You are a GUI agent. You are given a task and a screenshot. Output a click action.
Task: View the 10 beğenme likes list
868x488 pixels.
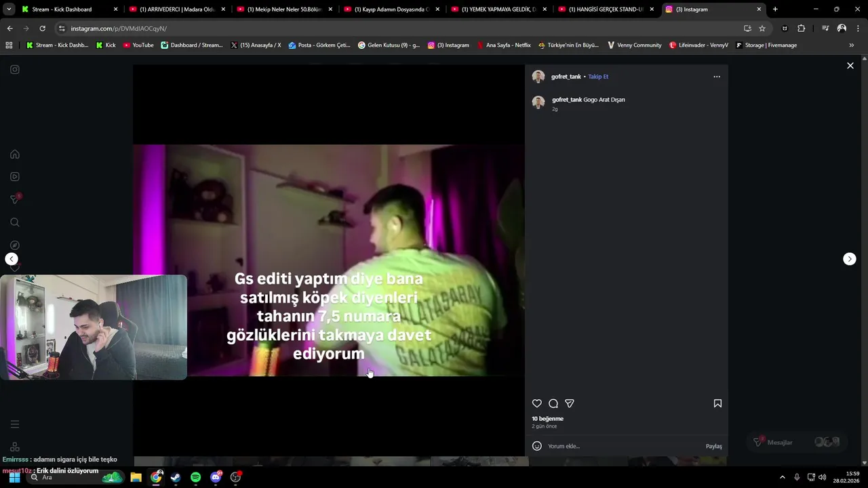(548, 419)
